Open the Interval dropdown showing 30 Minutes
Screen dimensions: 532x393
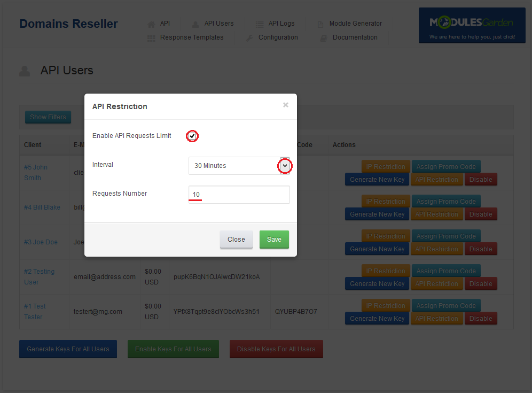click(239, 166)
